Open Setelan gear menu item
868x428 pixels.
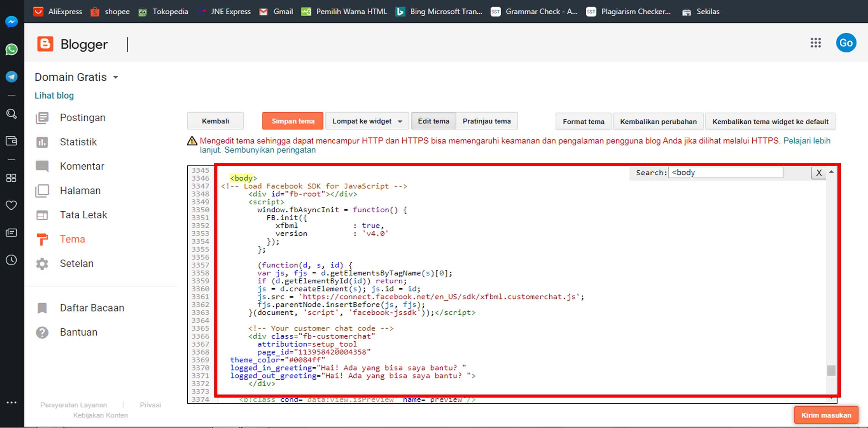click(x=76, y=263)
